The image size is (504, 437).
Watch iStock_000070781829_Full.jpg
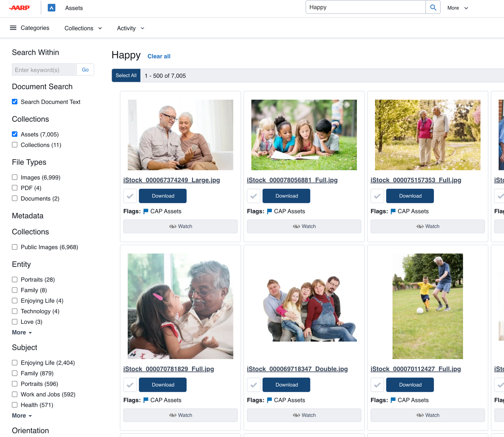180,415
